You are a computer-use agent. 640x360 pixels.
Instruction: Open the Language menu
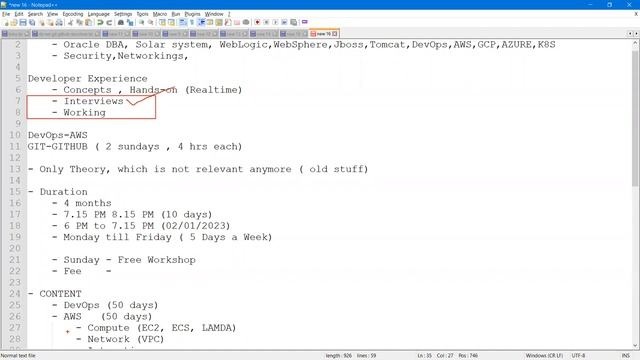(98, 14)
